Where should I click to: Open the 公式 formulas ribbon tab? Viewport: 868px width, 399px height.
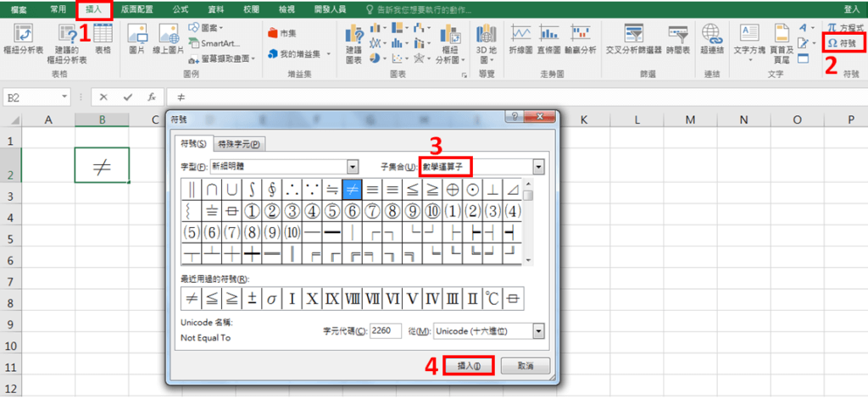(180, 8)
